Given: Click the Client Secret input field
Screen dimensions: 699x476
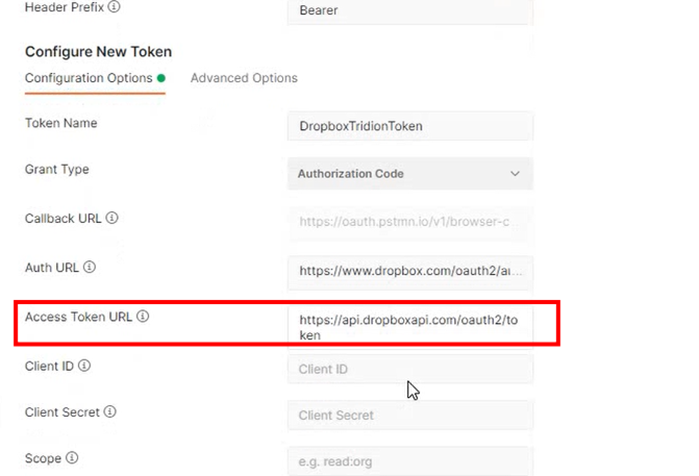Looking at the screenshot, I should point(410,415).
